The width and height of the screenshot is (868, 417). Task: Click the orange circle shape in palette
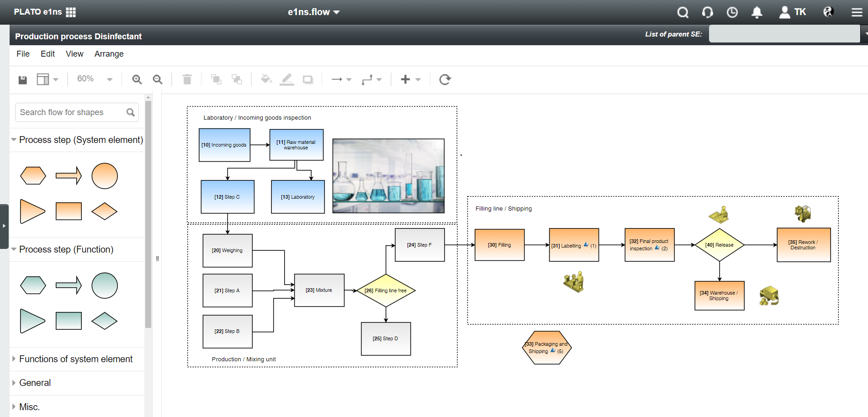(x=105, y=176)
